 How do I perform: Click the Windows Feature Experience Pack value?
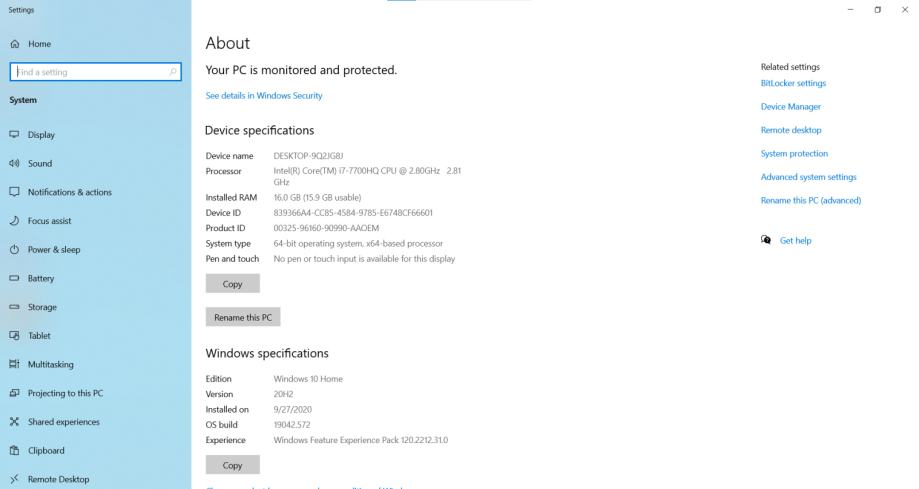(x=360, y=440)
